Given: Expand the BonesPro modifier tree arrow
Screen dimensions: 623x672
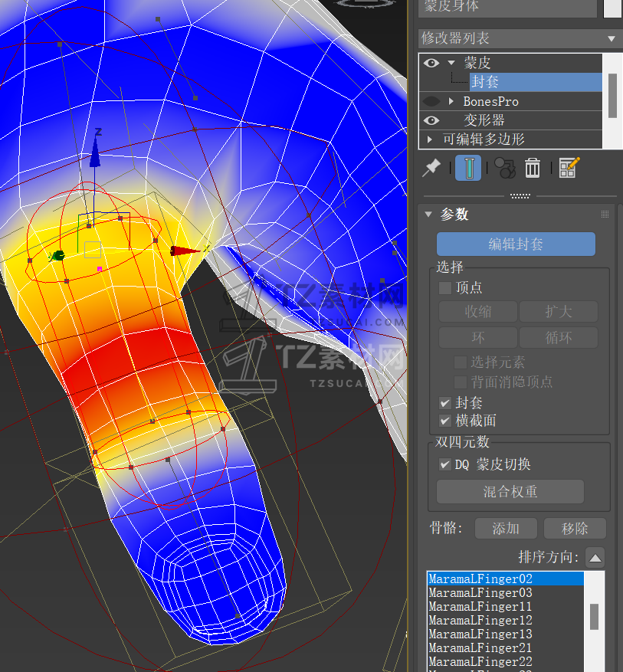Looking at the screenshot, I should pyautogui.click(x=451, y=101).
